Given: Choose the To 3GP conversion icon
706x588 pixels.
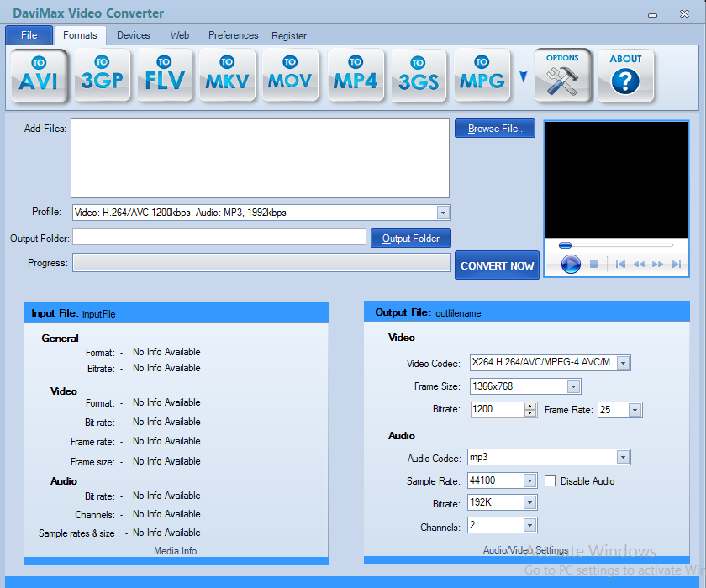Looking at the screenshot, I should pos(102,76).
